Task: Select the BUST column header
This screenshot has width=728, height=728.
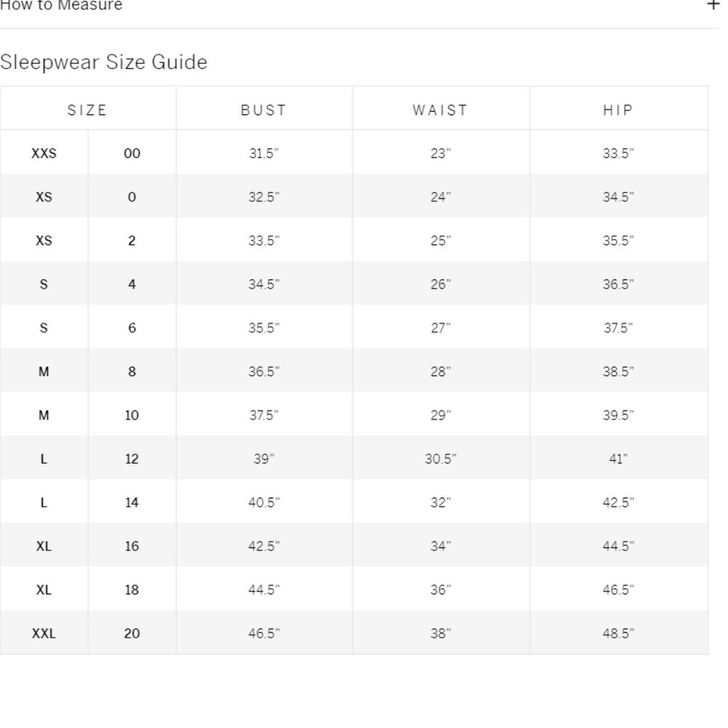Action: (264, 110)
